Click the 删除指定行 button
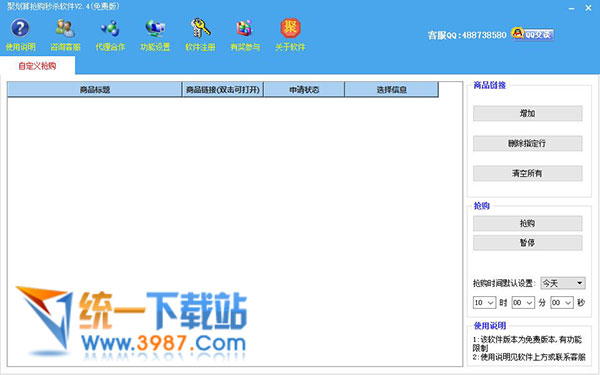This screenshot has width=600, height=375. coord(527,143)
